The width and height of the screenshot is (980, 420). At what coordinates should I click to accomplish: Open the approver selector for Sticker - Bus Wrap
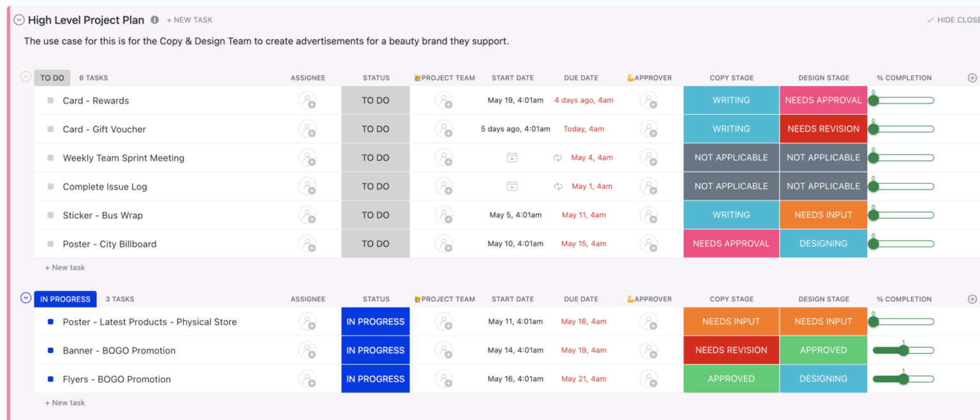click(650, 215)
